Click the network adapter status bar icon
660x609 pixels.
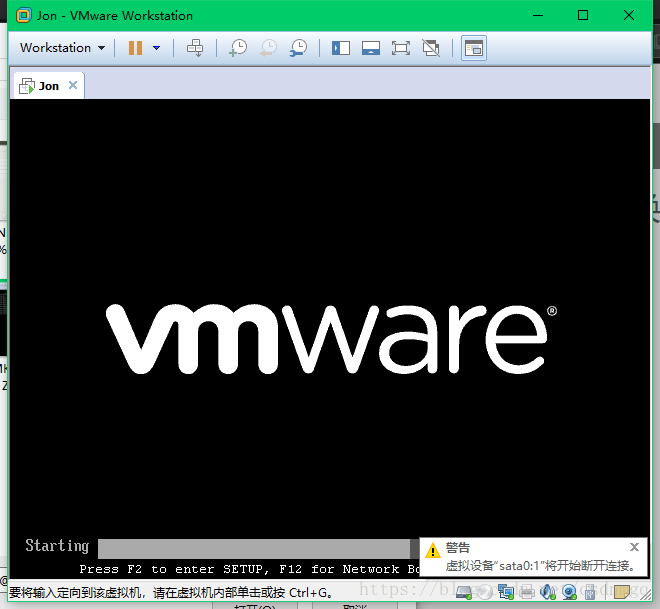[x=506, y=592]
